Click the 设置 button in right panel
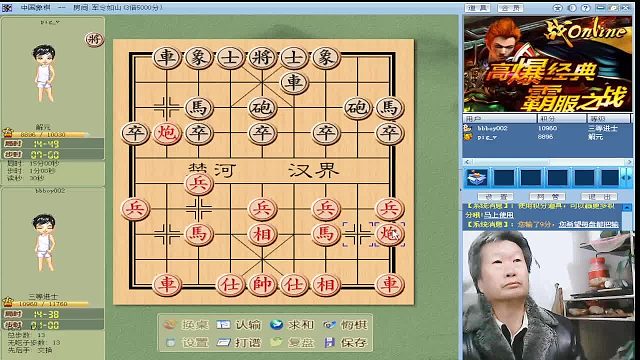The height and width of the screenshot is (360, 640). [x=495, y=197]
